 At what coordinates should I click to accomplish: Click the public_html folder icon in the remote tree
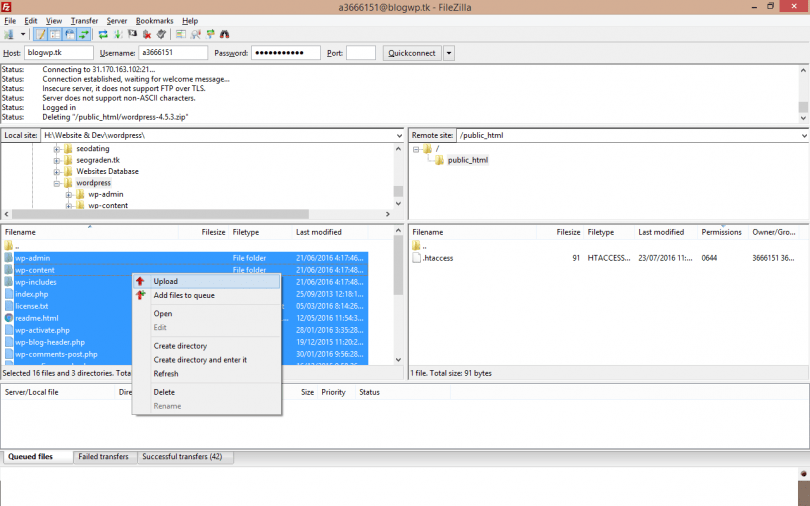(439, 160)
